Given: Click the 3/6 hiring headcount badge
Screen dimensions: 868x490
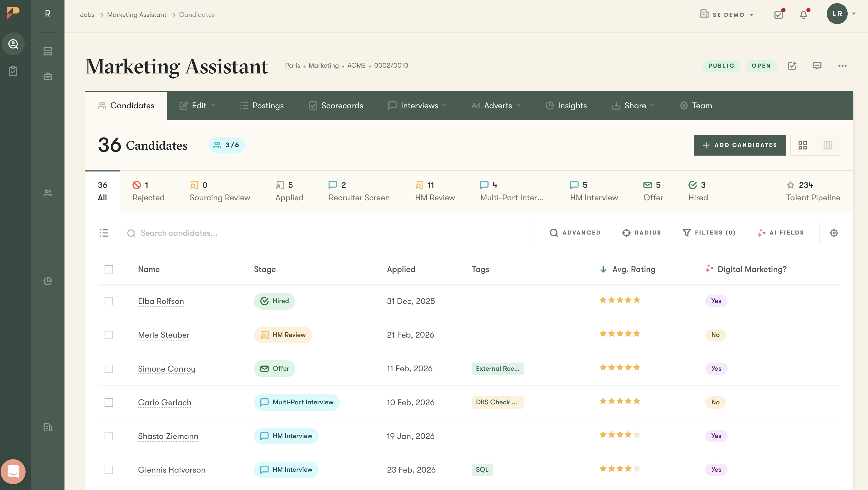Looking at the screenshot, I should pyautogui.click(x=226, y=145).
